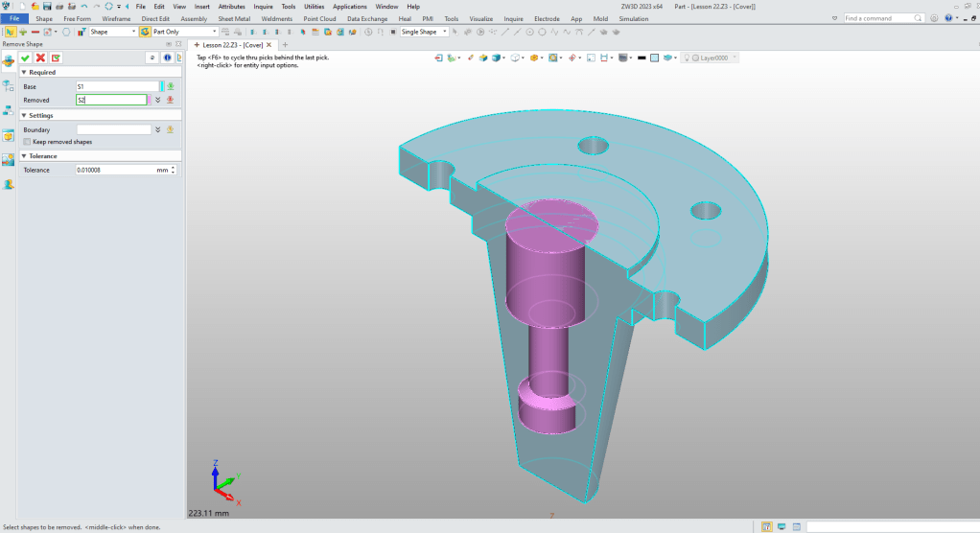Open the Single Shape dropdown
This screenshot has width=980, height=533.
coord(444,32)
